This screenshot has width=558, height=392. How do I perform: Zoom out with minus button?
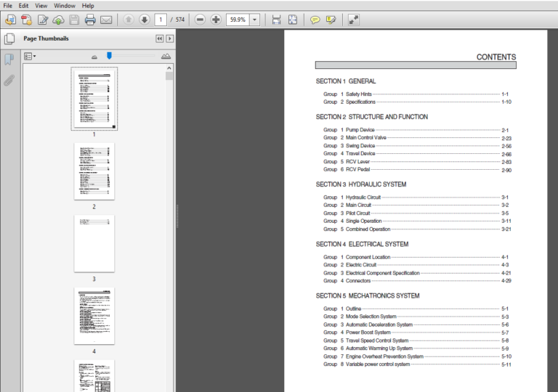[x=200, y=20]
